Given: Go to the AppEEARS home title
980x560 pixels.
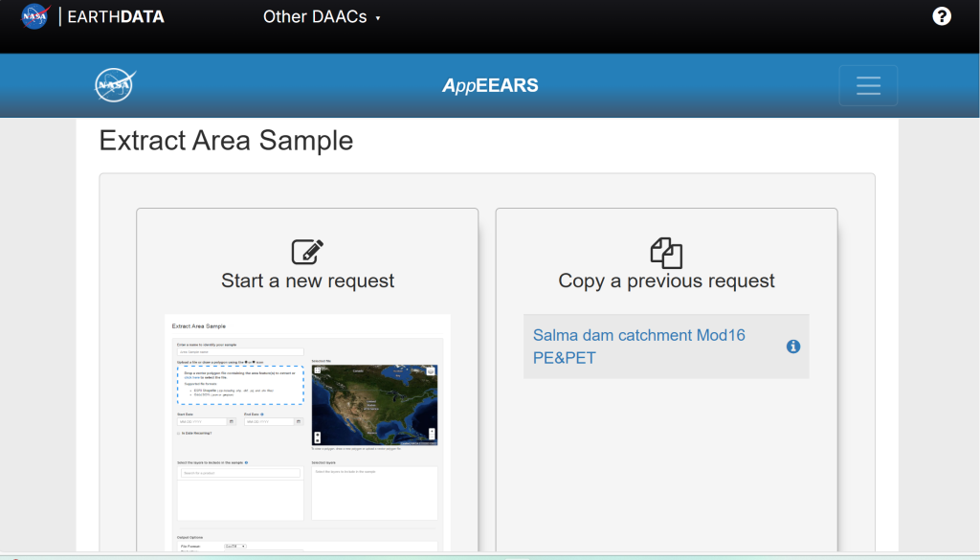Looking at the screenshot, I should (490, 85).
